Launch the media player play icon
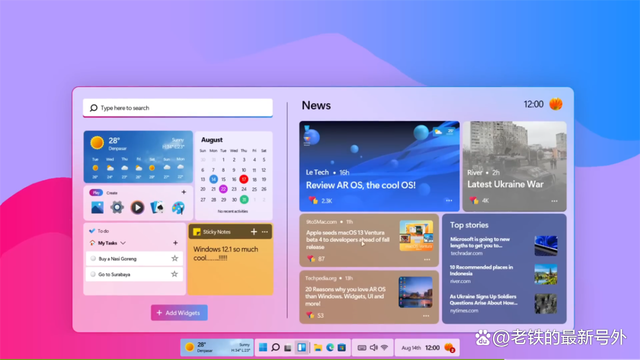The height and width of the screenshot is (360, 640). coord(137,207)
